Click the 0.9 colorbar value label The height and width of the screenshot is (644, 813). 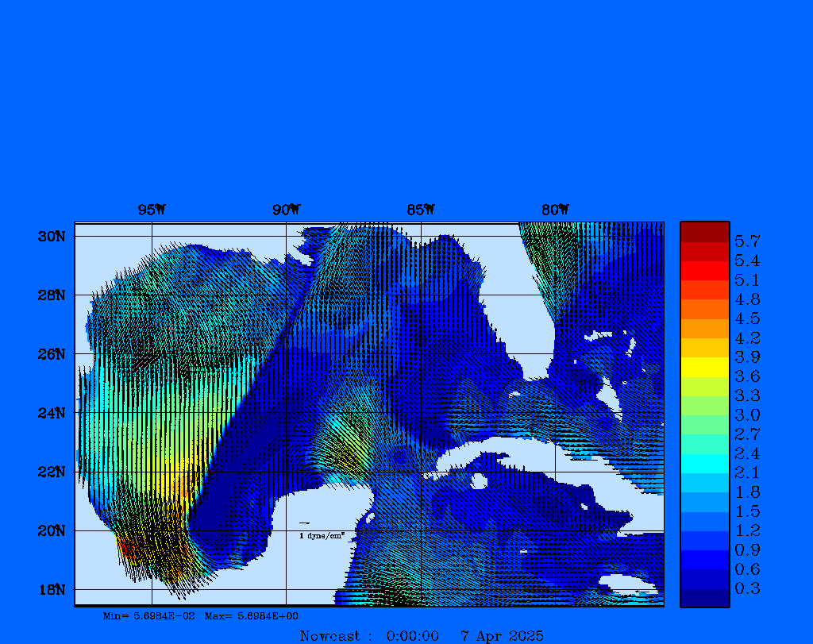[x=747, y=550]
